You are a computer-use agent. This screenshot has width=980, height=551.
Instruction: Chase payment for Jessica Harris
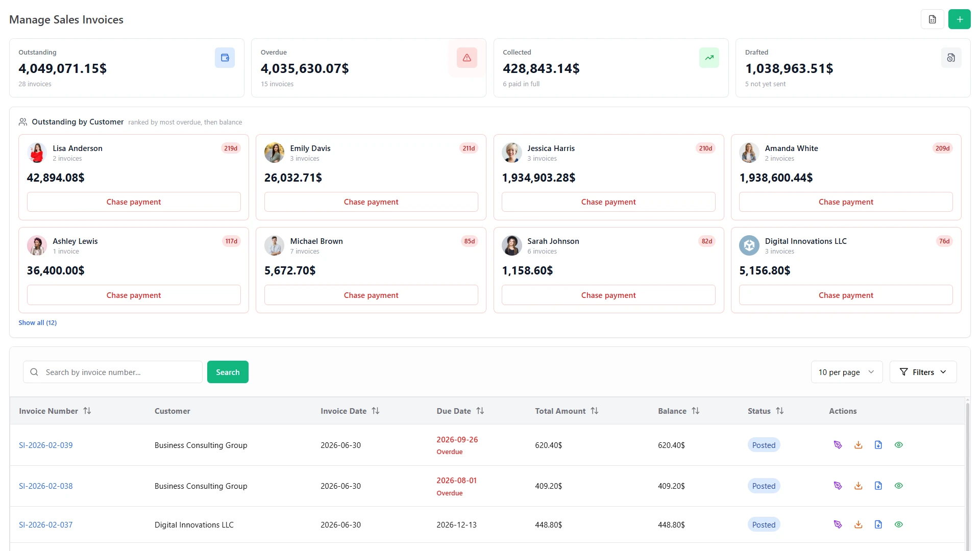[x=608, y=202]
